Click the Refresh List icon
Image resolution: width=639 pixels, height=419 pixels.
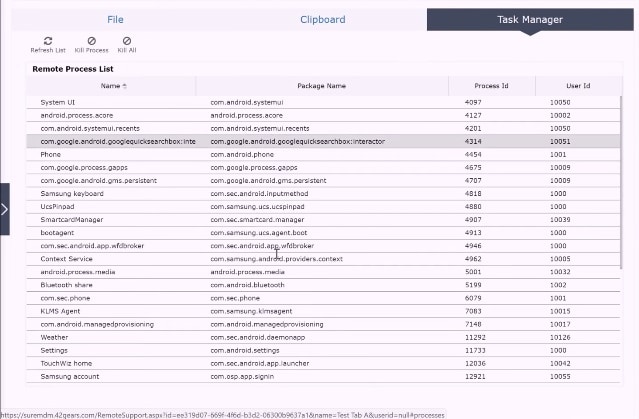pos(48,40)
